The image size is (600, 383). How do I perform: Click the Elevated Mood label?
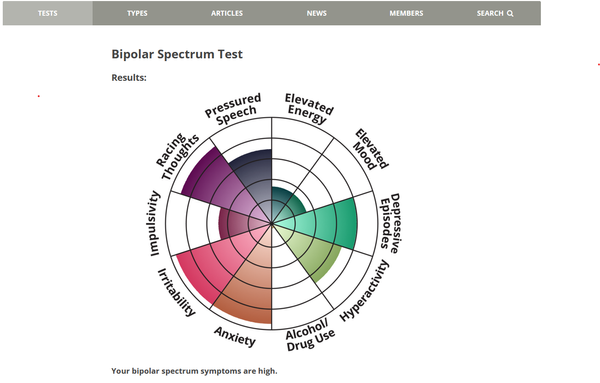(371, 150)
